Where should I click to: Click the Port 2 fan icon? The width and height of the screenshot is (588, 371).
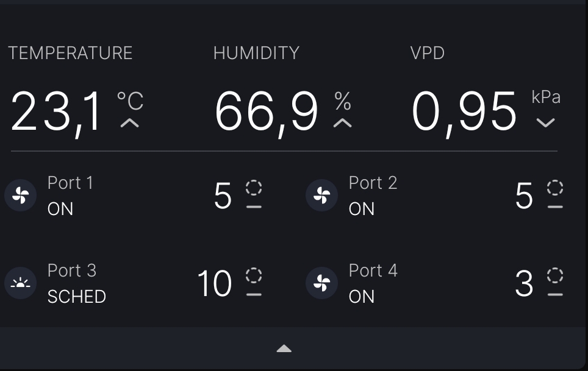[321, 196]
